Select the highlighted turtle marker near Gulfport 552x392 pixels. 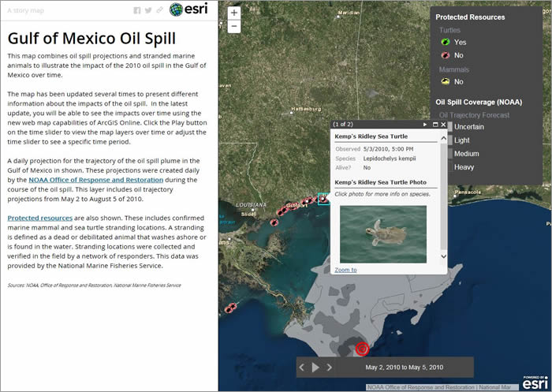point(323,199)
